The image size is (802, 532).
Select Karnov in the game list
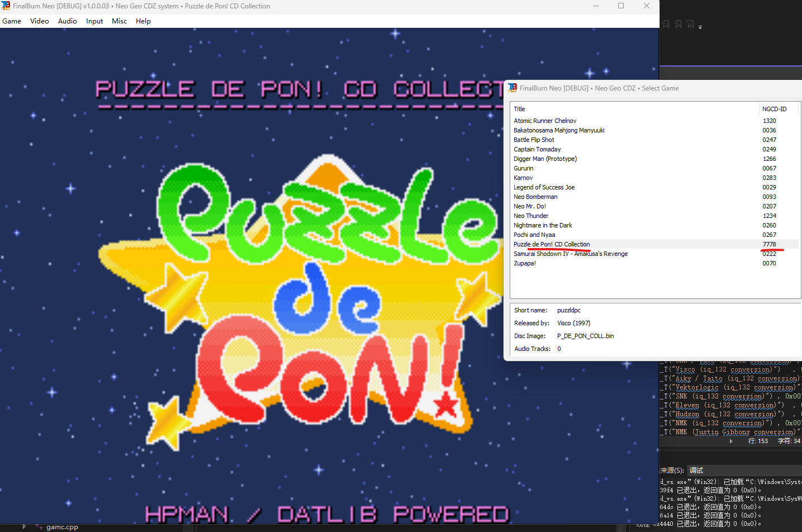click(523, 178)
